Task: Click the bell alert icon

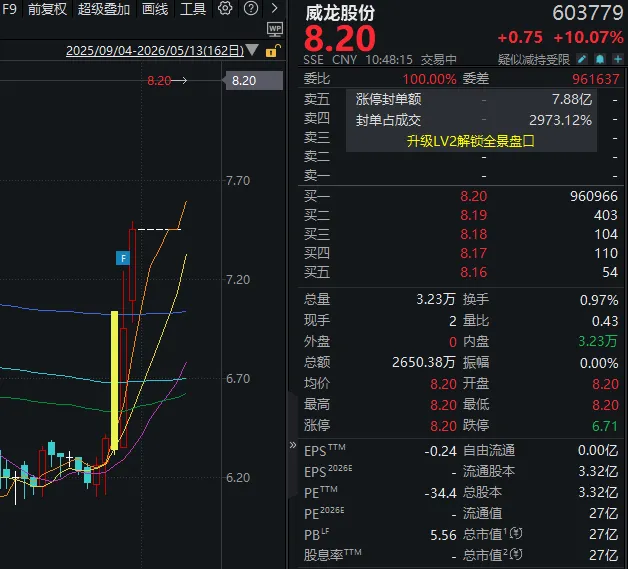Action: click(x=600, y=60)
